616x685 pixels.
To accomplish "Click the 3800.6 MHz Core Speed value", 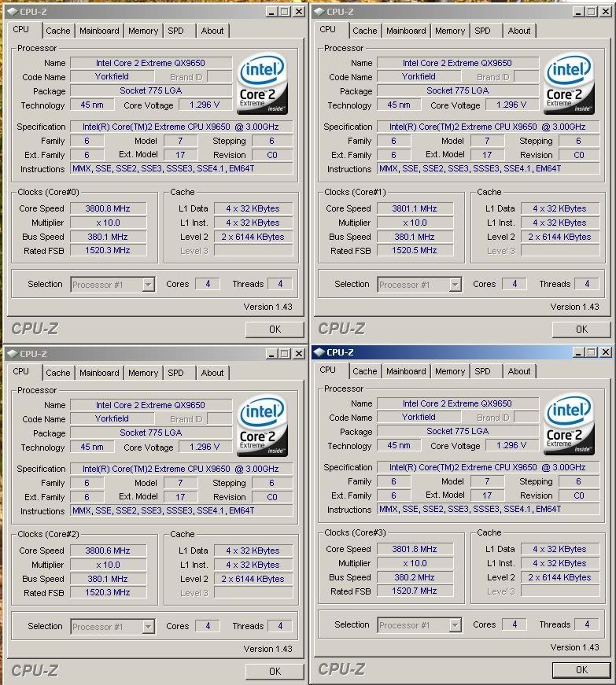I will (x=108, y=551).
